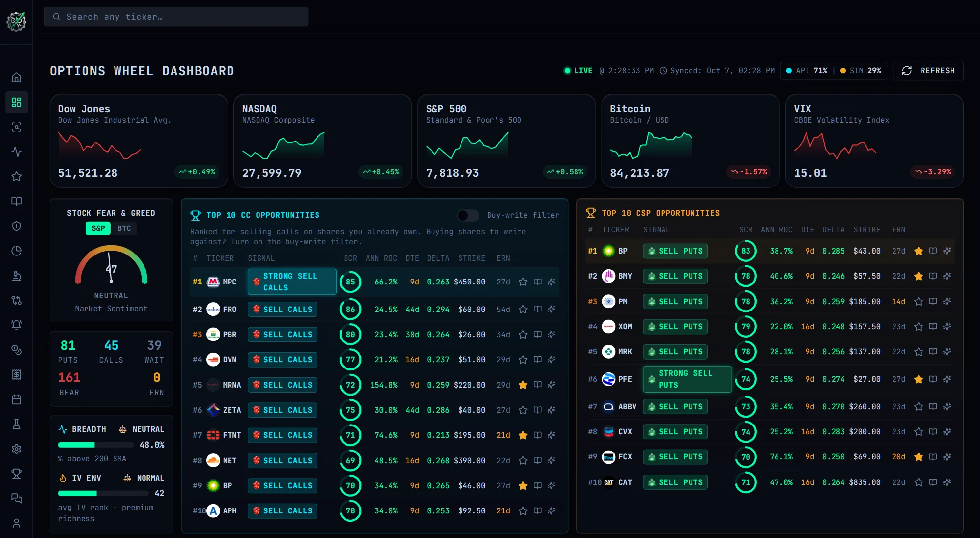Open the book sidebar icon
The height and width of the screenshot is (538, 980).
point(16,201)
